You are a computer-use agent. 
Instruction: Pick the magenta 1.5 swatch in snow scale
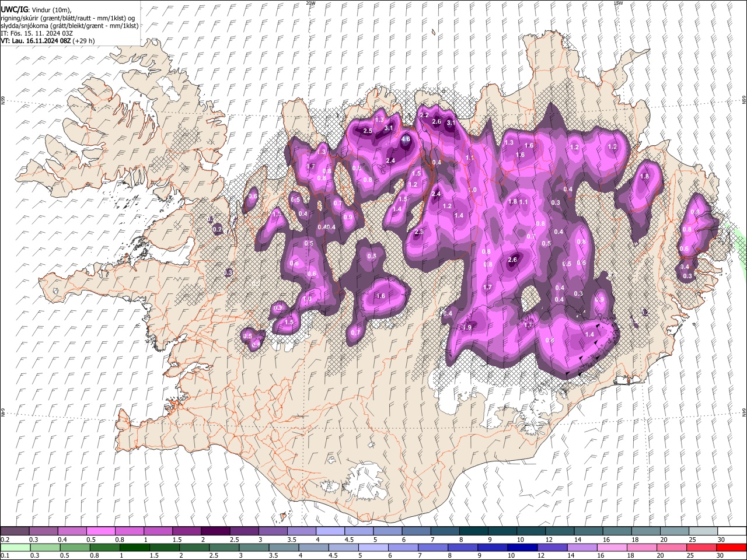coord(186,531)
